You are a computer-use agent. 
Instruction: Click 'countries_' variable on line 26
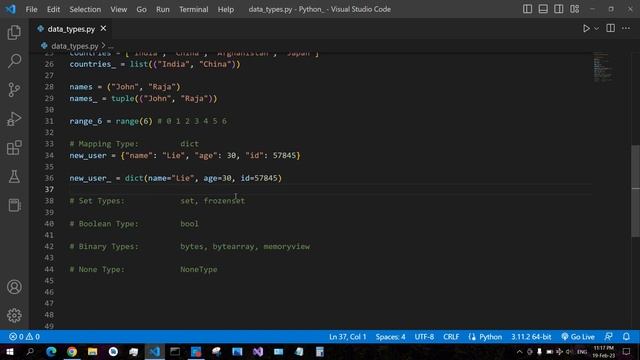pyautogui.click(x=92, y=64)
